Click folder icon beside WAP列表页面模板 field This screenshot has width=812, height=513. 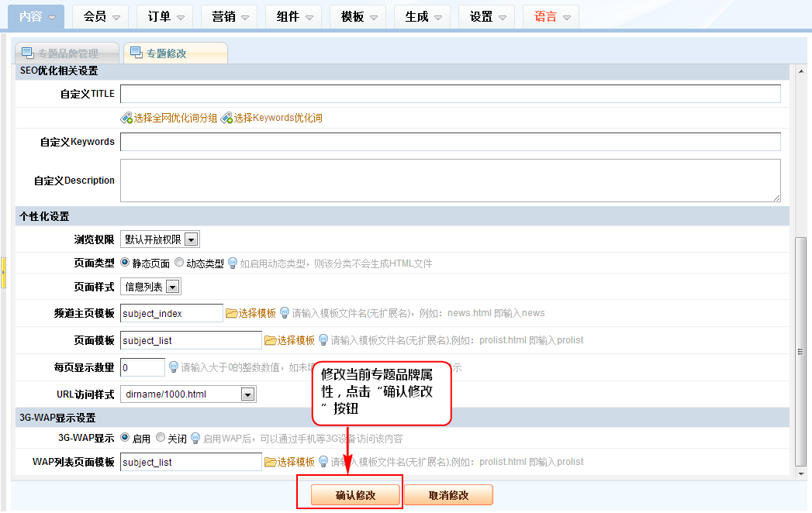tap(270, 462)
